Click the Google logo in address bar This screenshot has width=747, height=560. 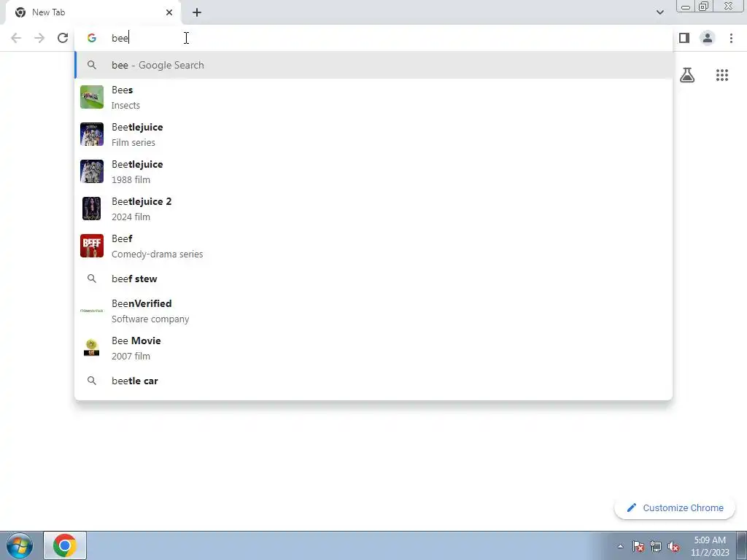pos(92,38)
